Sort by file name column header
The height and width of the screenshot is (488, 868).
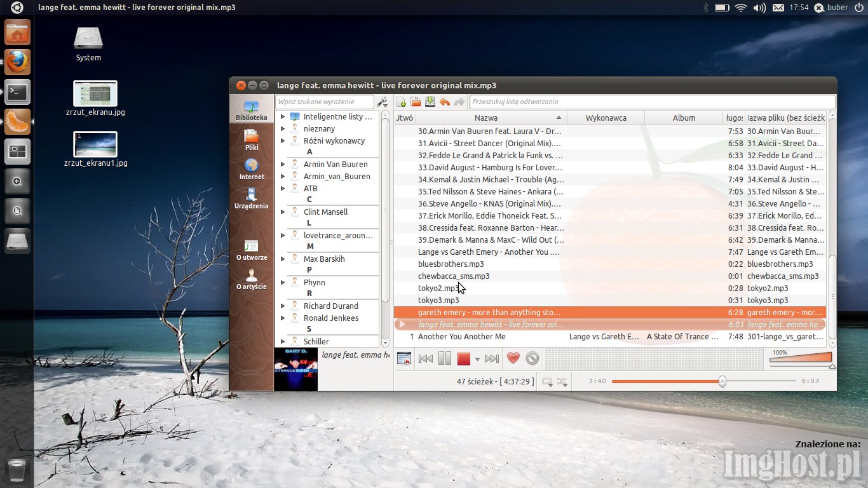[786, 118]
